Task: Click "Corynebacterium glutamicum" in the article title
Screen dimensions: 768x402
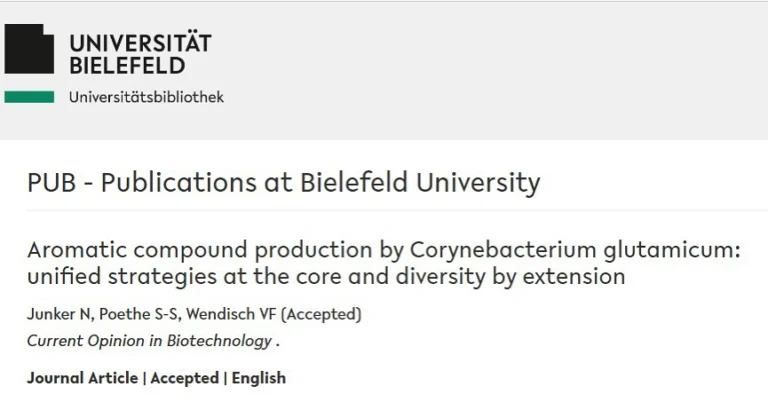Action: pyautogui.click(x=576, y=250)
